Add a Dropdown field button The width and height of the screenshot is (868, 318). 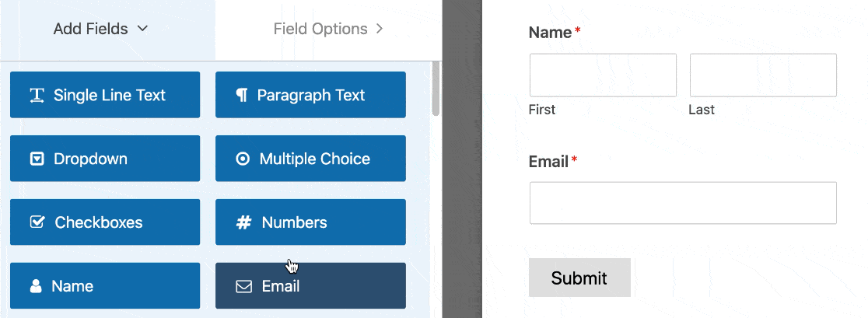[x=105, y=159]
